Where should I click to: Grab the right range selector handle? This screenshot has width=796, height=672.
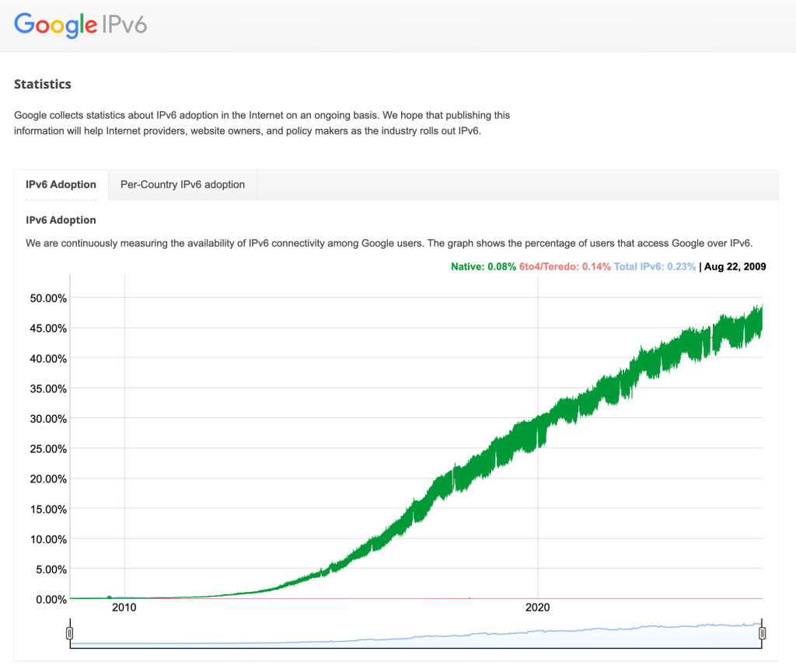tap(762, 633)
